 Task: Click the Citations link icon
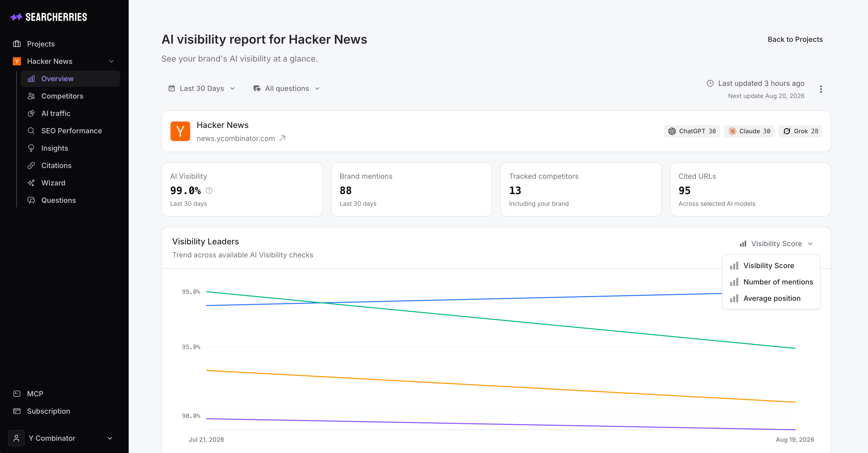point(31,165)
